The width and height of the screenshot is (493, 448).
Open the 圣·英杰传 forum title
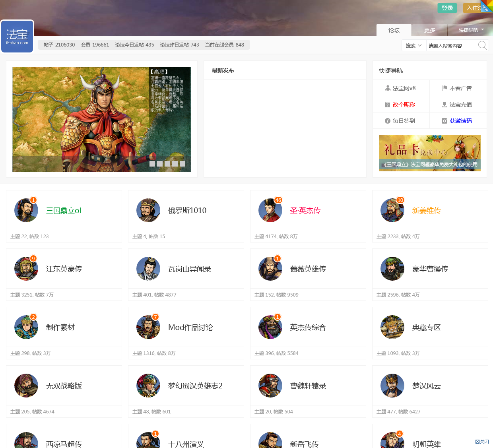pos(305,211)
